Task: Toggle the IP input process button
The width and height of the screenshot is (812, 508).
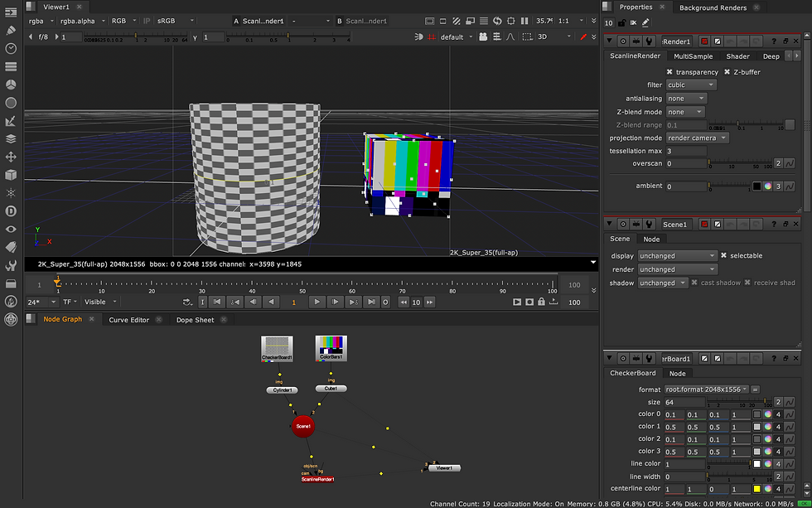Action: pyautogui.click(x=147, y=21)
